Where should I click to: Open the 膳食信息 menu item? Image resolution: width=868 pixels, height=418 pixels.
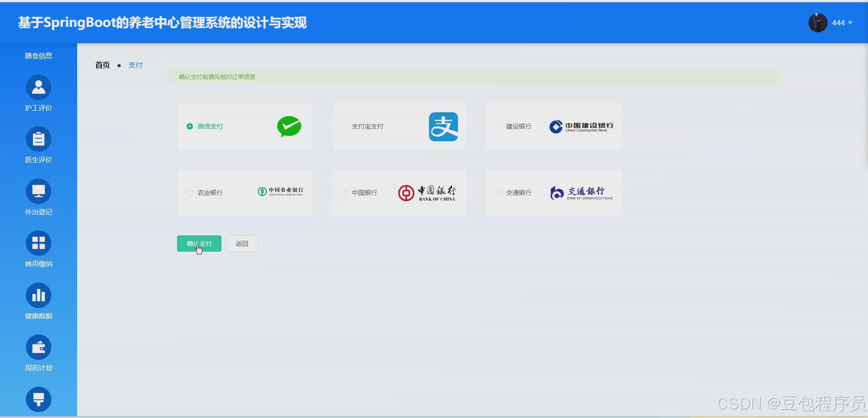39,55
